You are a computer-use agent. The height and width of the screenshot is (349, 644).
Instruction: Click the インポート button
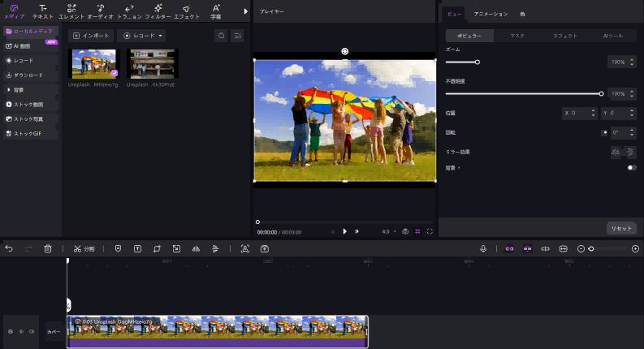pyautogui.click(x=90, y=36)
